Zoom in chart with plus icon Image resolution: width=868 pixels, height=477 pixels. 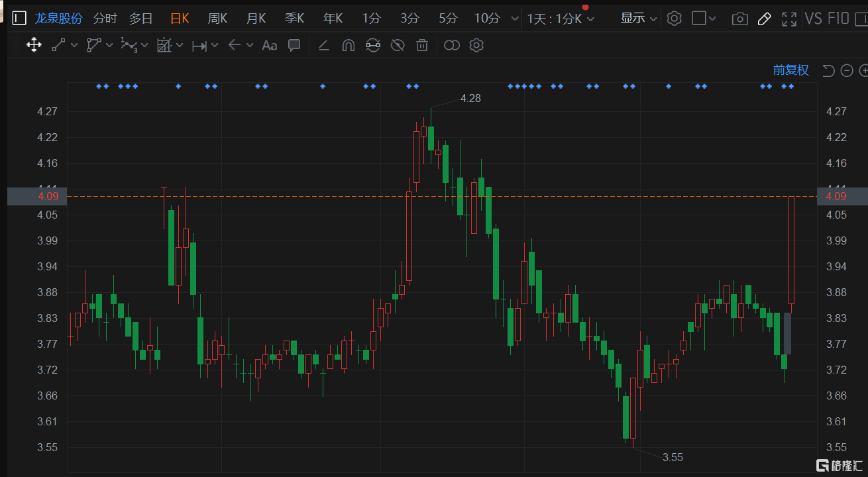[863, 70]
